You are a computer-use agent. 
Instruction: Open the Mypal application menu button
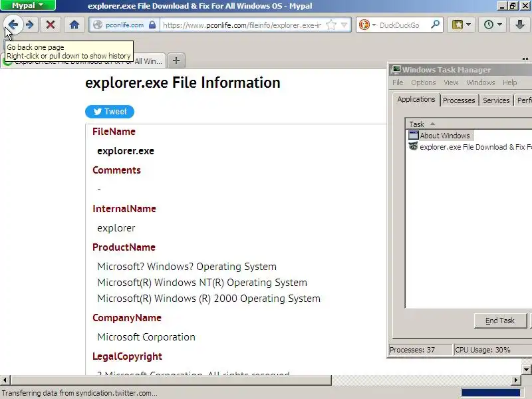click(x=28, y=5)
